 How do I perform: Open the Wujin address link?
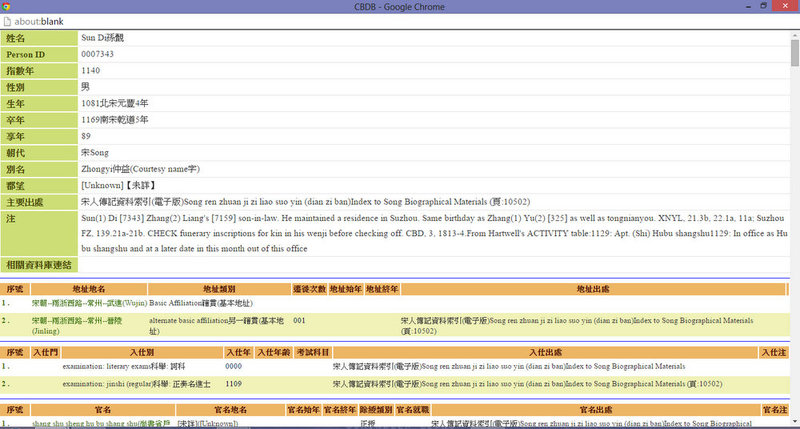coord(89,303)
